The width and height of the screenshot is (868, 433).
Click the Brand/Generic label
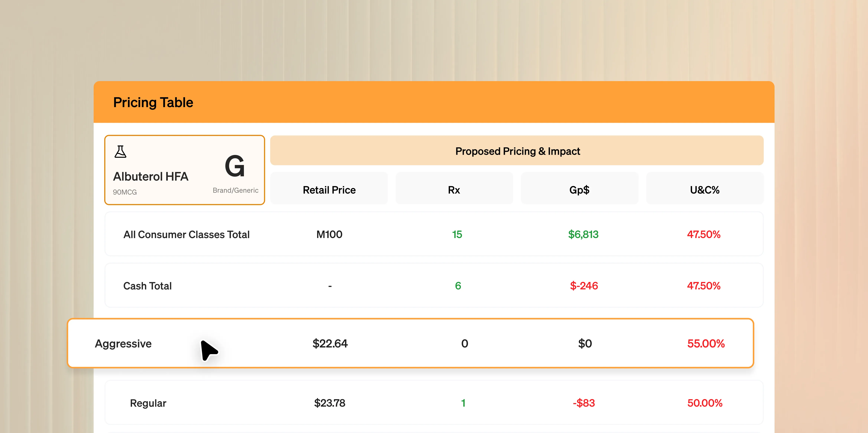[236, 190]
